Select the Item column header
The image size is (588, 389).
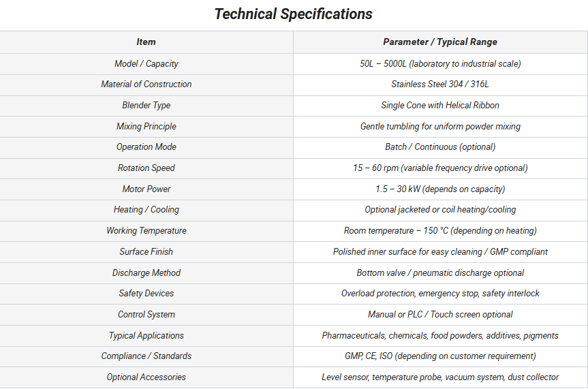[146, 42]
